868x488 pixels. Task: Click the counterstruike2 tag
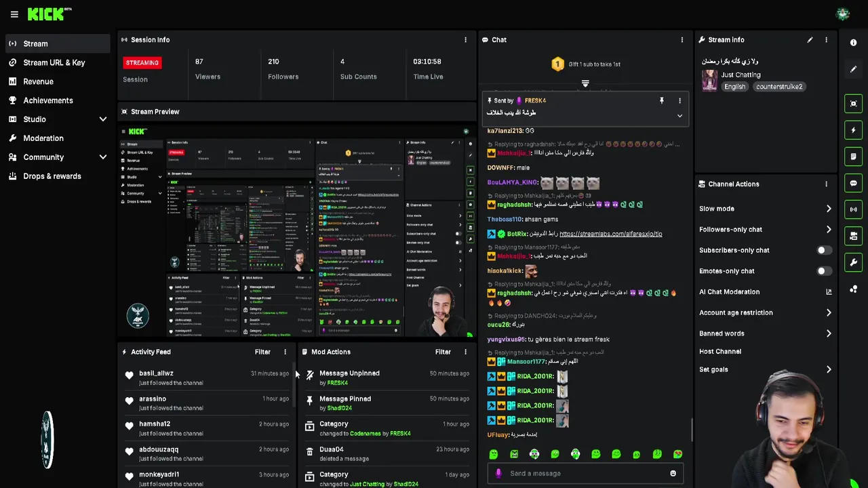click(779, 87)
